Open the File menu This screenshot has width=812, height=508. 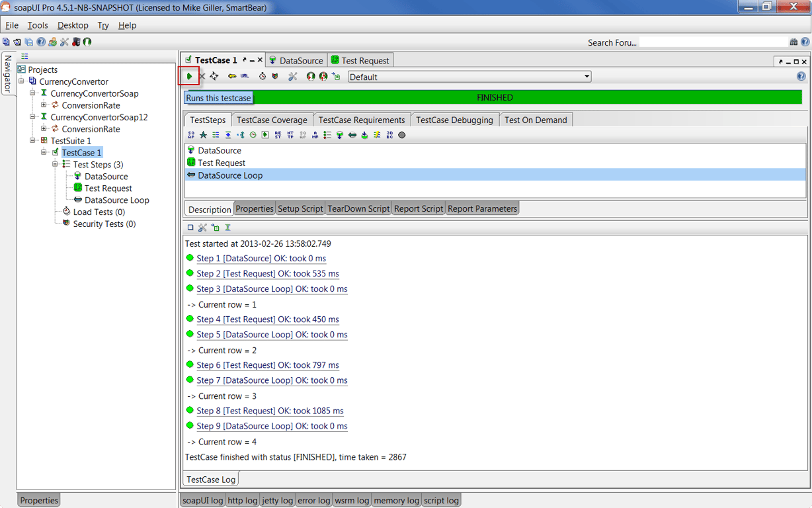point(12,25)
